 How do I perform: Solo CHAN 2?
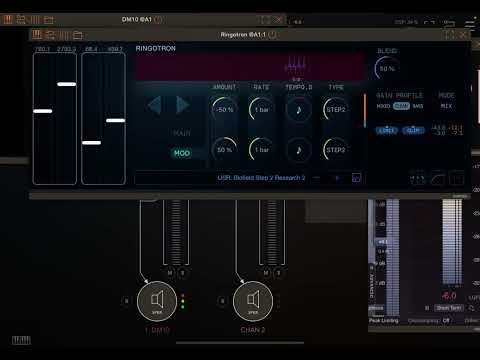[x=278, y=273]
